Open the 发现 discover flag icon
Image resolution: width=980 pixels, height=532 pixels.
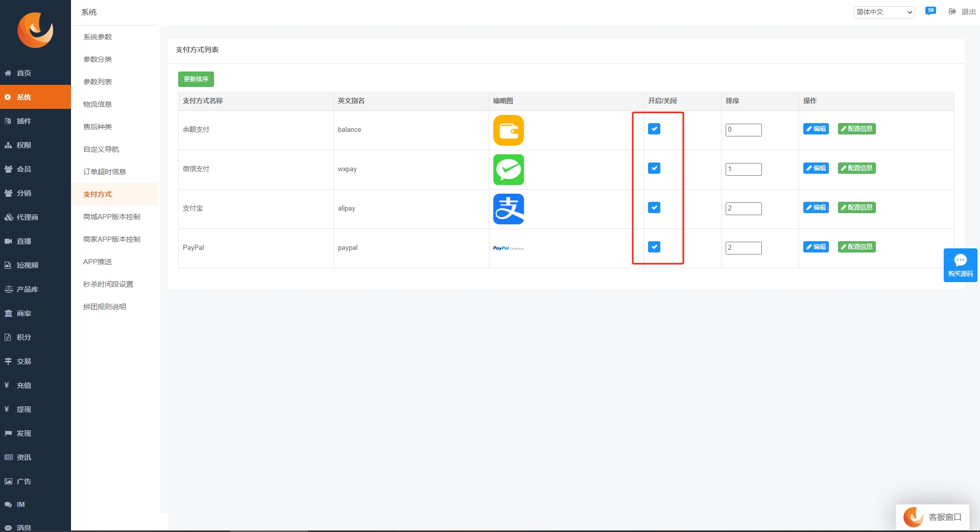point(8,433)
